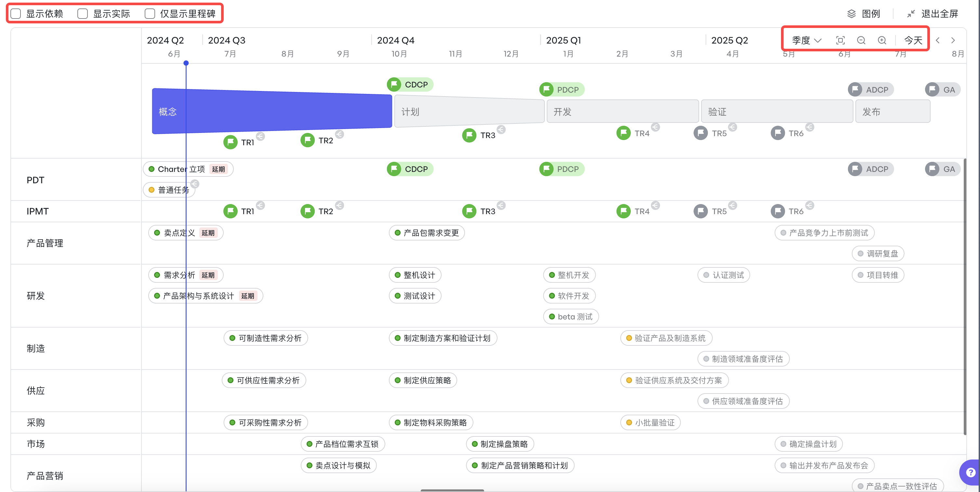Screen dimensions: 980x492
Task: Click the 输出并发布产品发布会 task
Action: pos(825,465)
